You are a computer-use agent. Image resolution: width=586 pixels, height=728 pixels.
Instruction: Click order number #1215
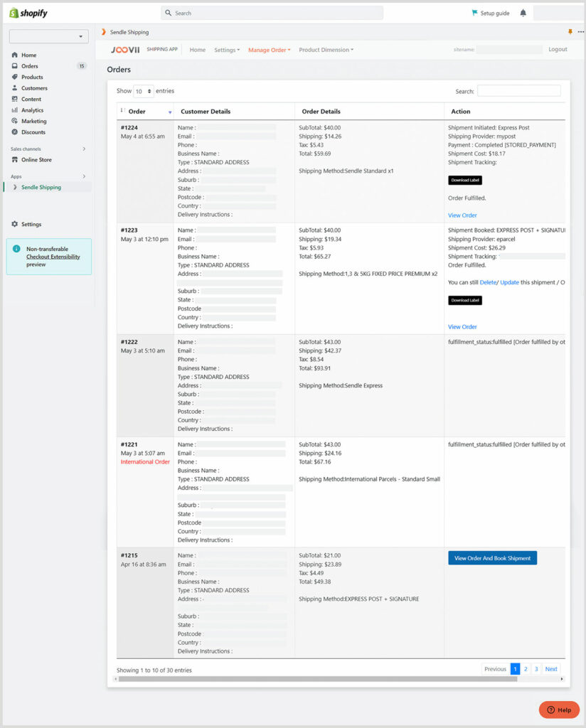tap(129, 555)
